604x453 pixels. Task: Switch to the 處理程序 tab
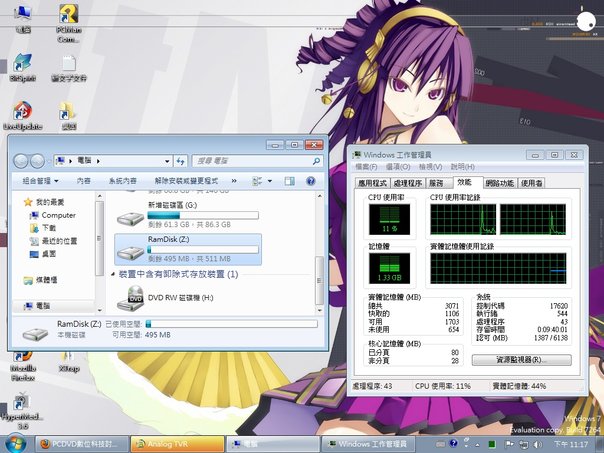point(408,183)
